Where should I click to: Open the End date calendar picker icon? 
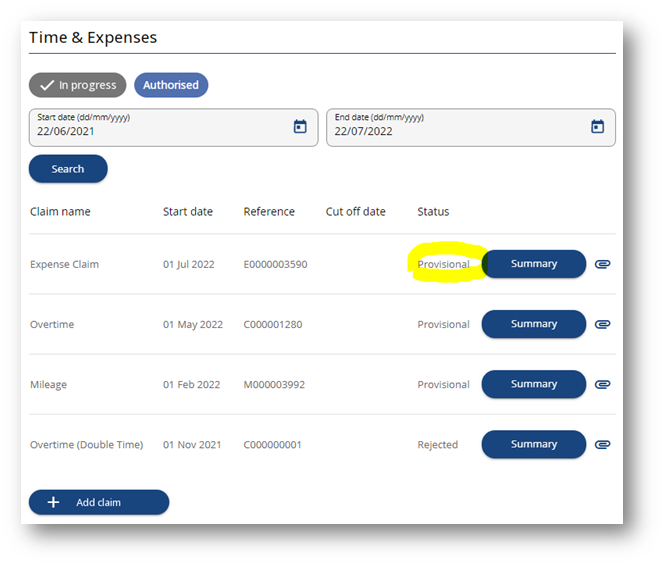point(598,126)
